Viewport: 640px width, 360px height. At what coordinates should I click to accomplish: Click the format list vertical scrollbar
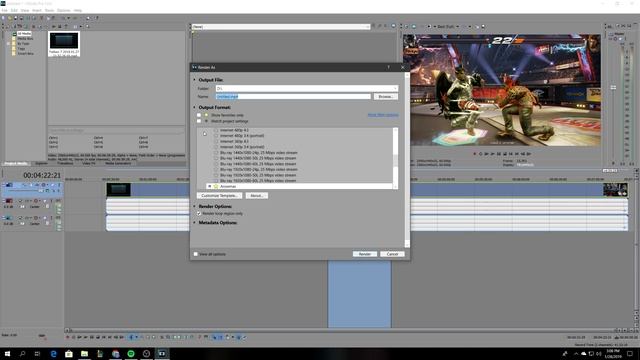[395, 158]
